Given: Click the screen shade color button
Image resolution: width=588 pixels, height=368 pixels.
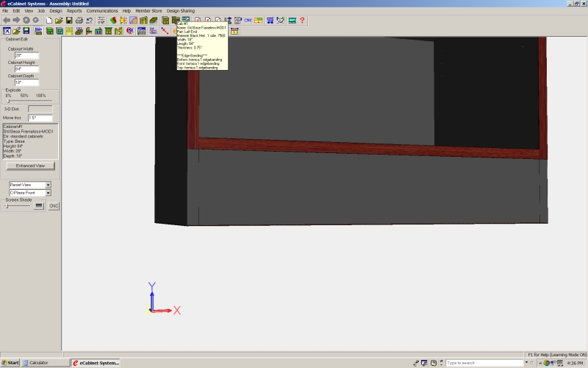Looking at the screenshot, I should (39, 206).
